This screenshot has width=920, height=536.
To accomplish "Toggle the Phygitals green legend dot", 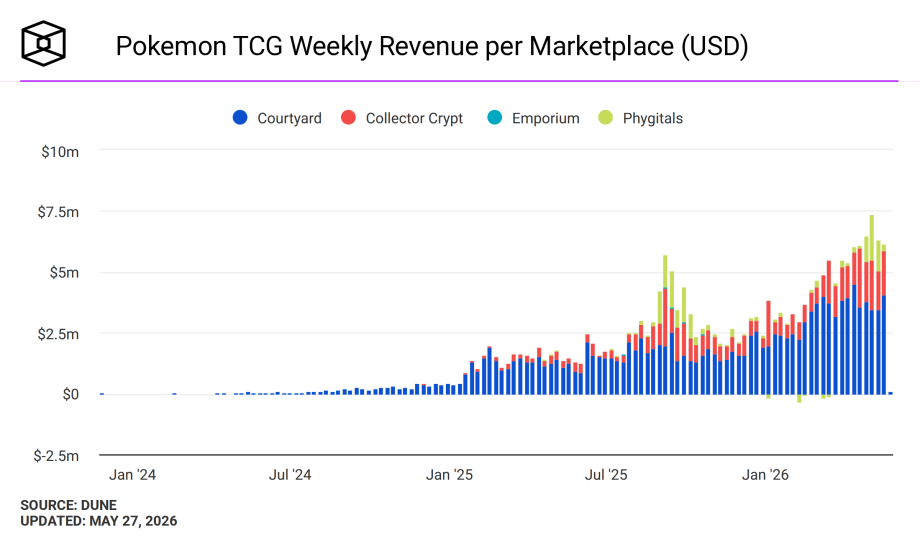I will (606, 117).
